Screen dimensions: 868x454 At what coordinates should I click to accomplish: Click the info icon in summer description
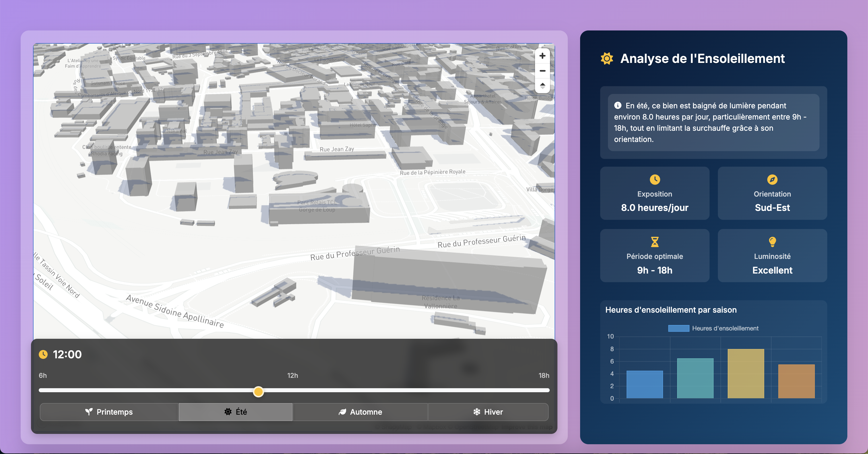click(618, 105)
